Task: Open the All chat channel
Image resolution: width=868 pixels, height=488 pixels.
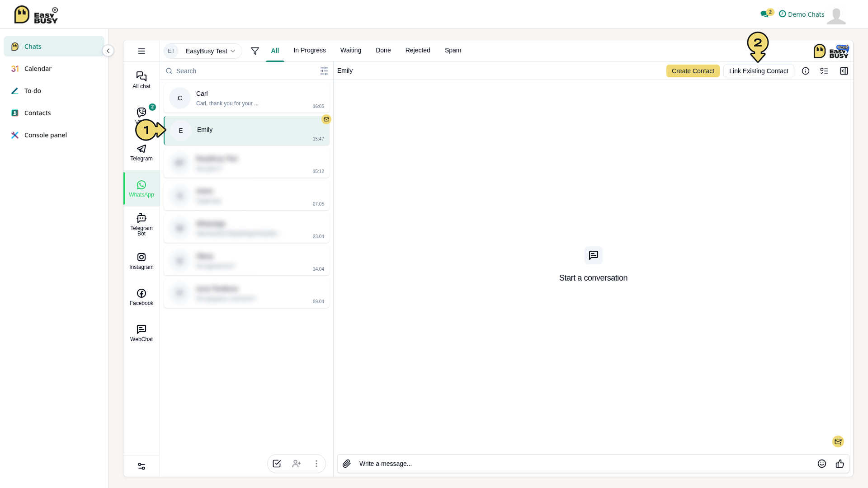Action: point(141,80)
